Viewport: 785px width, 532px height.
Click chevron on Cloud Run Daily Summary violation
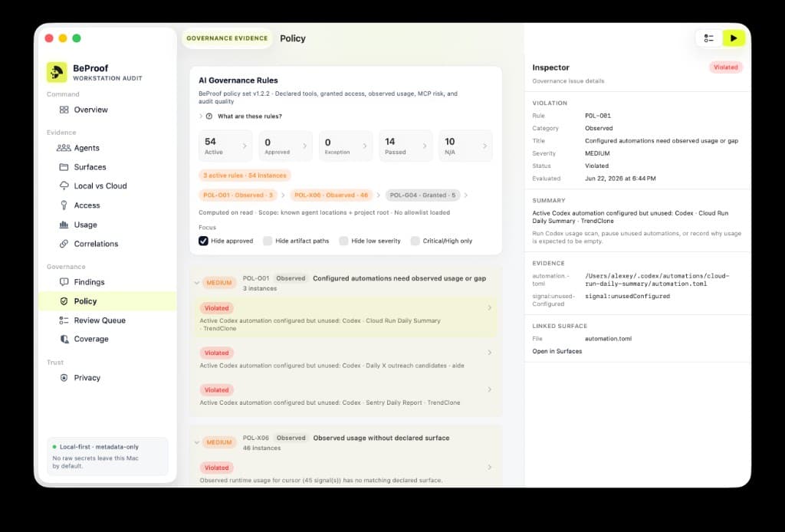tap(490, 308)
